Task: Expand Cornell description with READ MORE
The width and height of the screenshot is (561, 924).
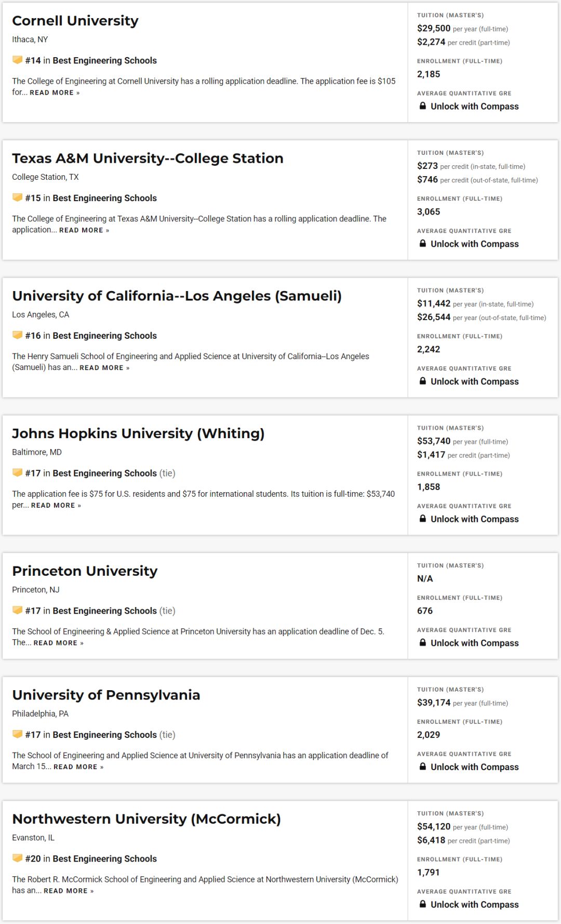Action: click(55, 93)
